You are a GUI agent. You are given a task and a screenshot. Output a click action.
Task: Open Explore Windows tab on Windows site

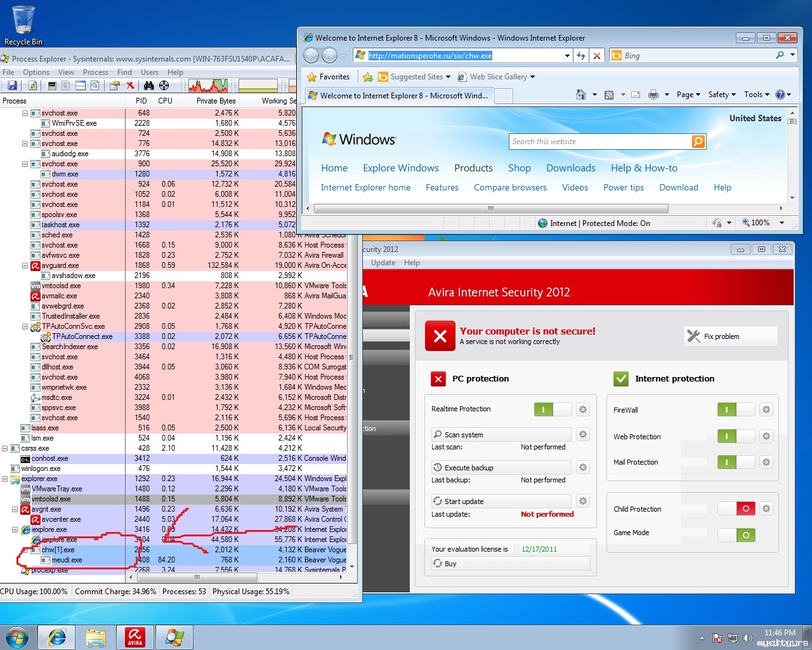(x=401, y=168)
